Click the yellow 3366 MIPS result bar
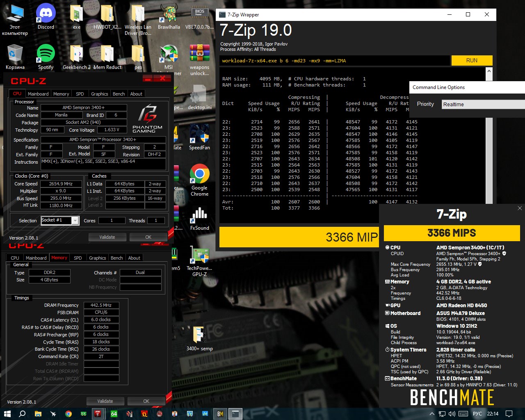525x420 pixels. pos(452,233)
